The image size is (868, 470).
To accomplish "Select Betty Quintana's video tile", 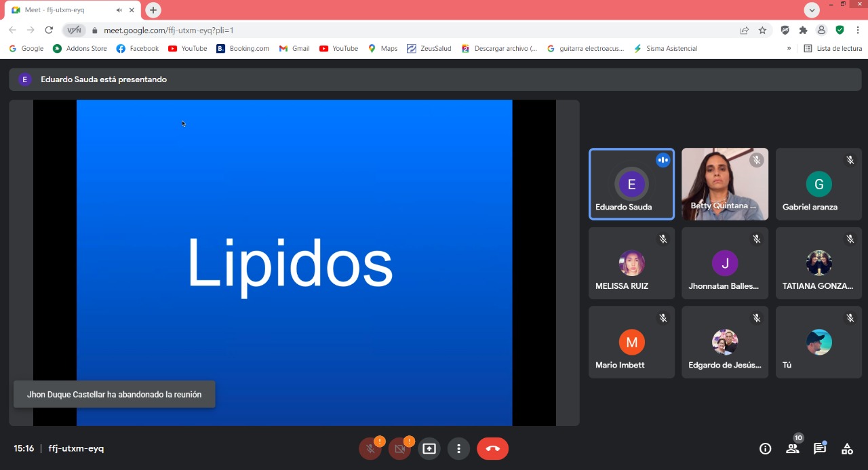I will coord(725,184).
